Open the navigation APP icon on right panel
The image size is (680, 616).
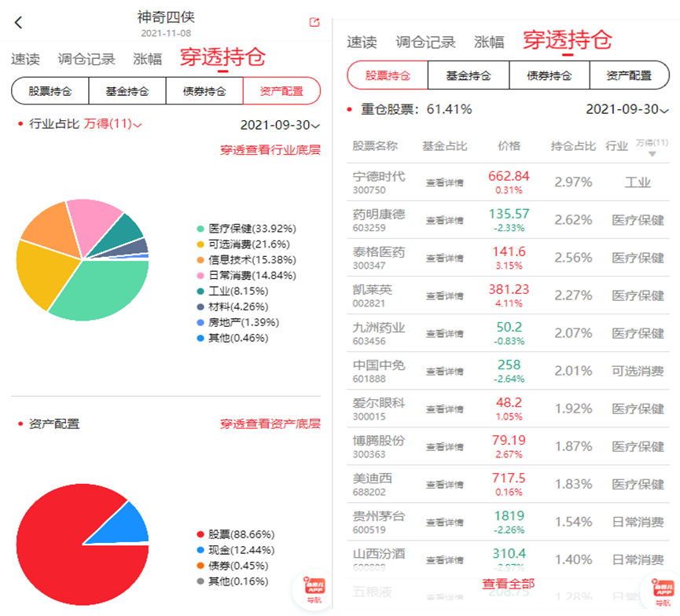(x=663, y=592)
